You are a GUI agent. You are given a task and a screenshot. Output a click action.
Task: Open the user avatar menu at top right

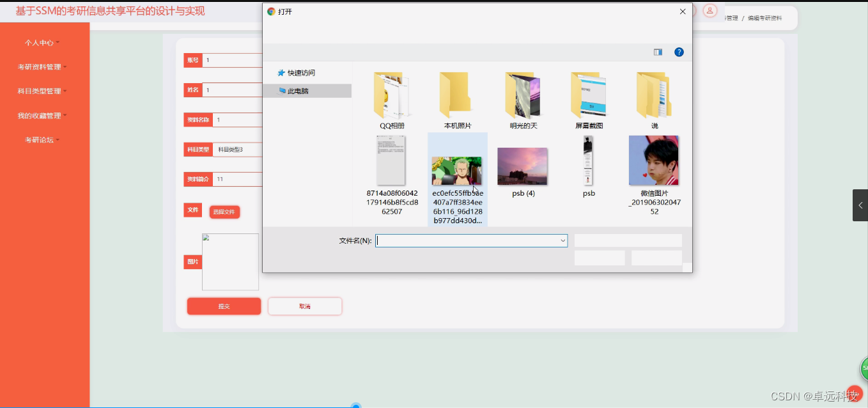[709, 10]
